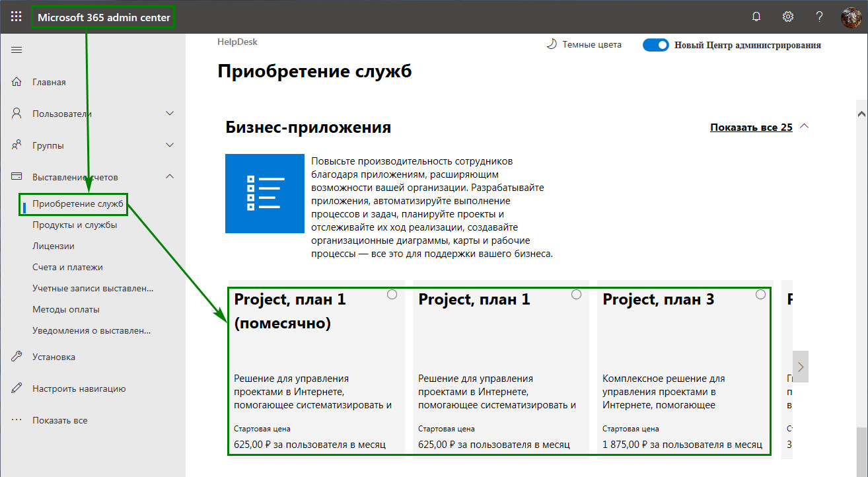Click HelpDesk organization name

pos(237,42)
